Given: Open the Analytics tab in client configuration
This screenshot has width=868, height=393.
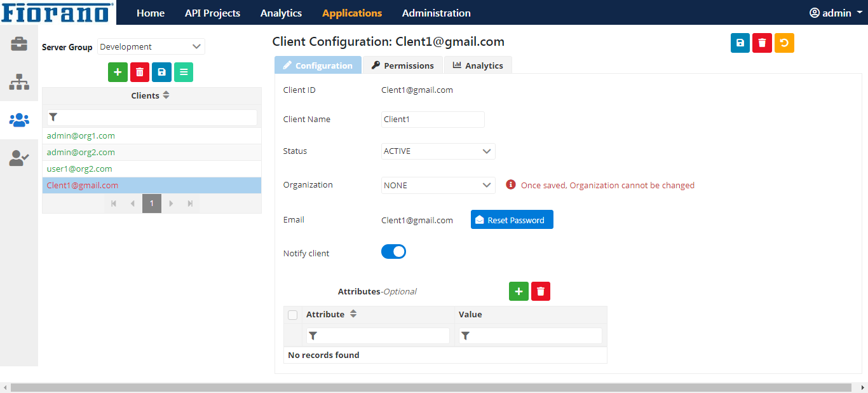Looking at the screenshot, I should click(478, 65).
